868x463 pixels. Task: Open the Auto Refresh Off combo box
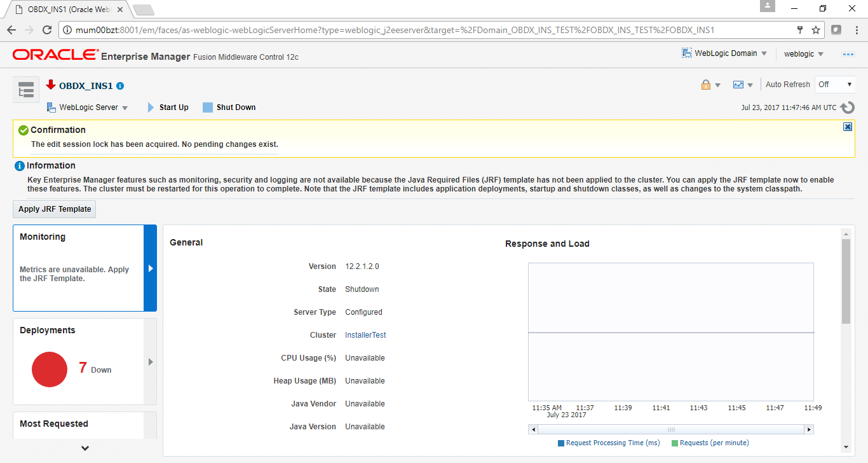coord(835,85)
